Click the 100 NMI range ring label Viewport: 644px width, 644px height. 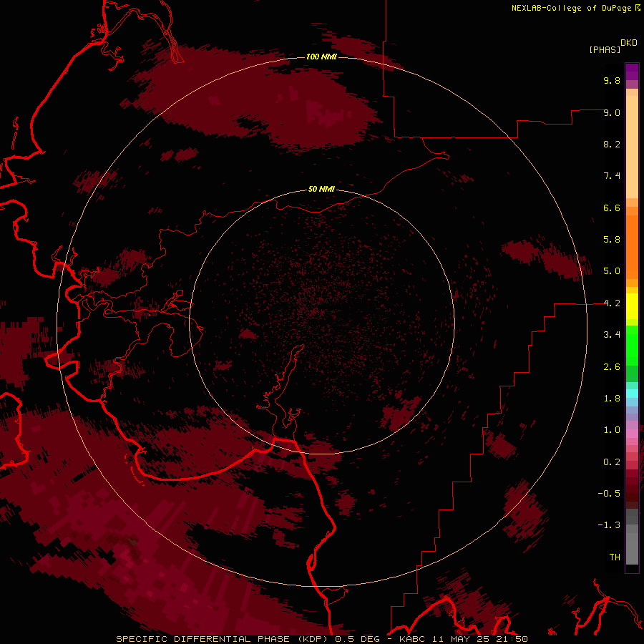click(321, 57)
